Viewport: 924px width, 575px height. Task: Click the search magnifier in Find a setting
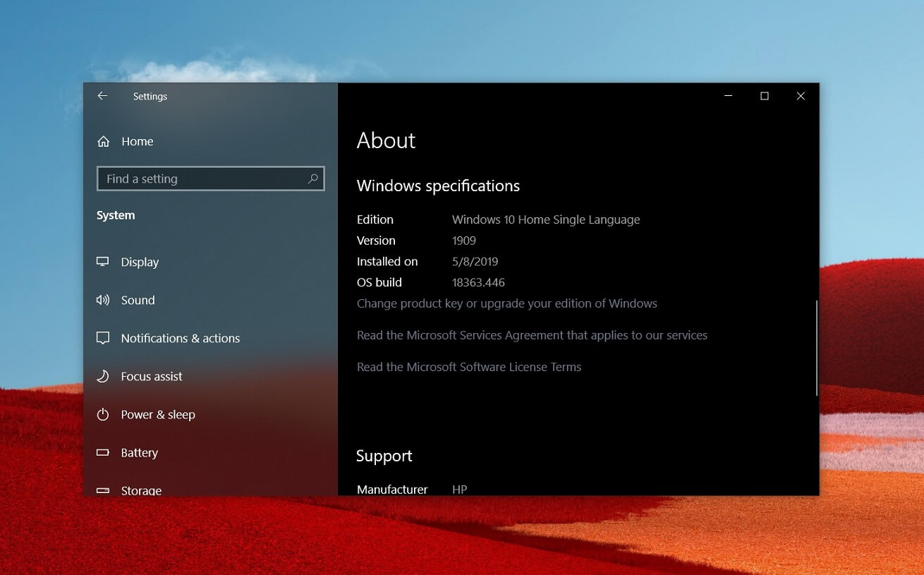[312, 178]
